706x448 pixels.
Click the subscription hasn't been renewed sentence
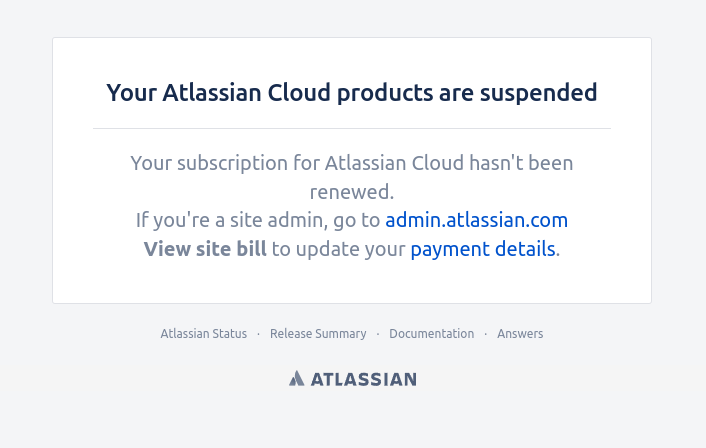pos(352,177)
